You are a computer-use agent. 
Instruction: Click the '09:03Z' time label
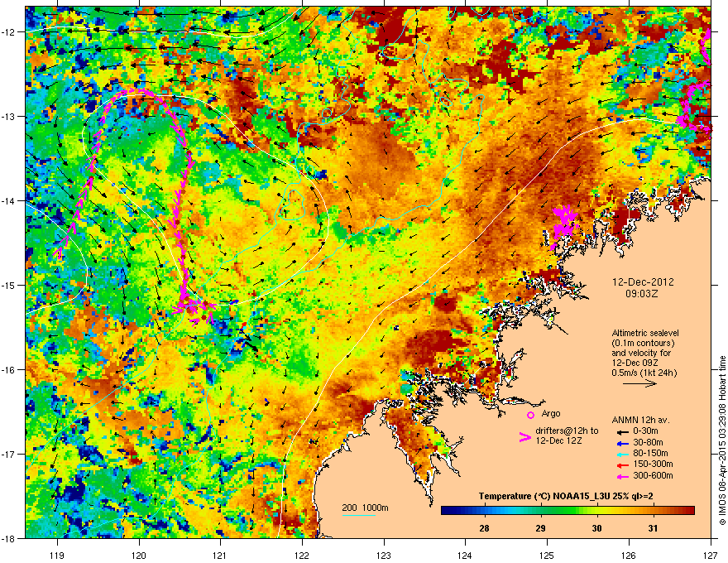pyautogui.click(x=642, y=294)
